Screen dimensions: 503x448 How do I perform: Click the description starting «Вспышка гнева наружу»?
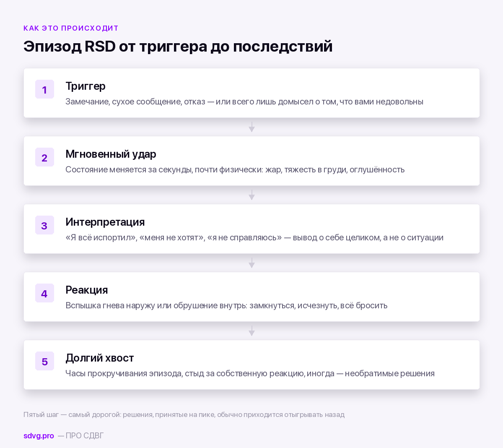tap(226, 305)
